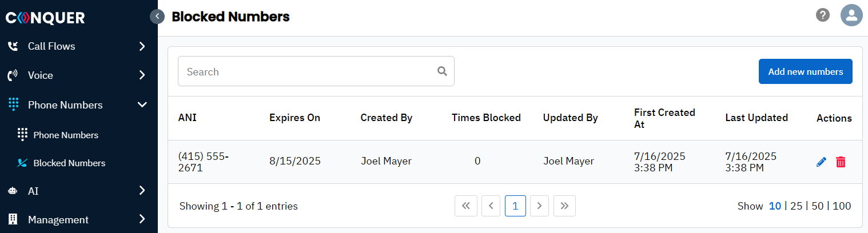Collapse the sidebar with arrow button
Viewport: 868px width, 233px height.
[157, 17]
